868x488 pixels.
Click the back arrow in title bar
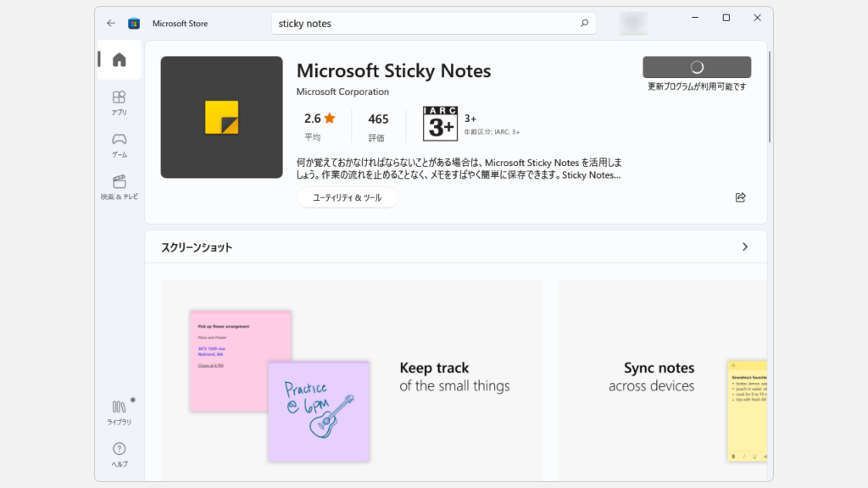point(111,23)
